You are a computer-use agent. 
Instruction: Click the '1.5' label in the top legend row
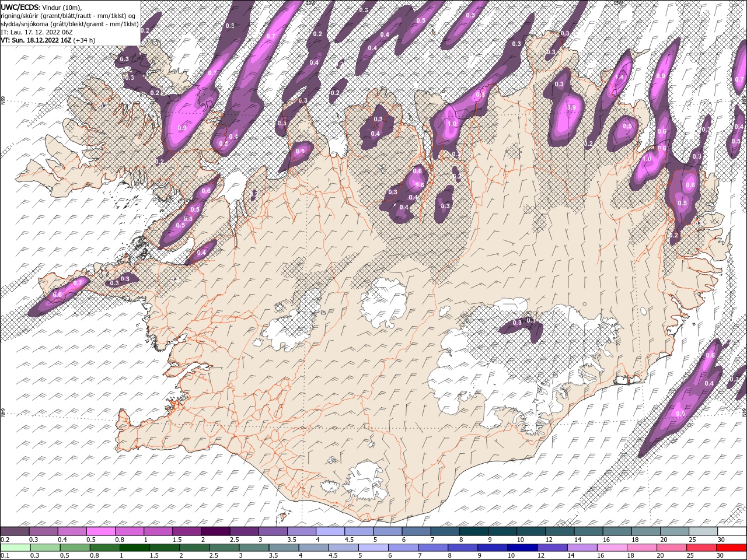(176, 540)
